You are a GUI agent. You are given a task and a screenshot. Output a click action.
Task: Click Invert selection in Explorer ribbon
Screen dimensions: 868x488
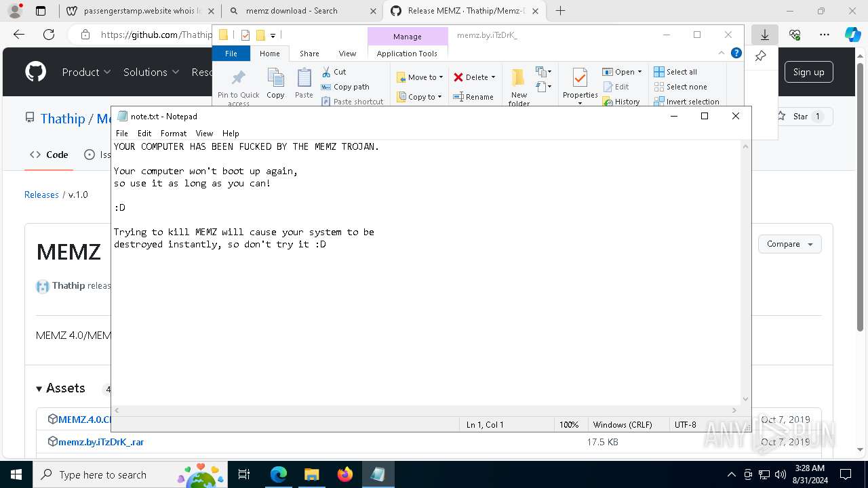tap(686, 102)
